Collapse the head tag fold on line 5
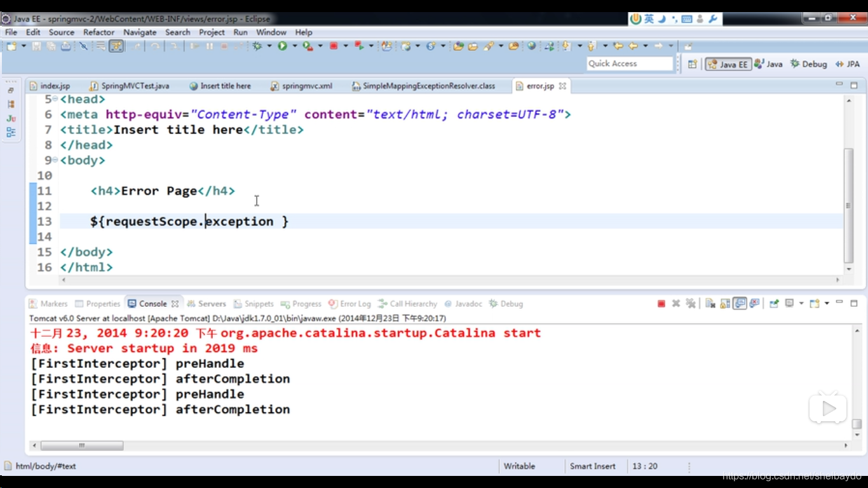 tap(55, 99)
